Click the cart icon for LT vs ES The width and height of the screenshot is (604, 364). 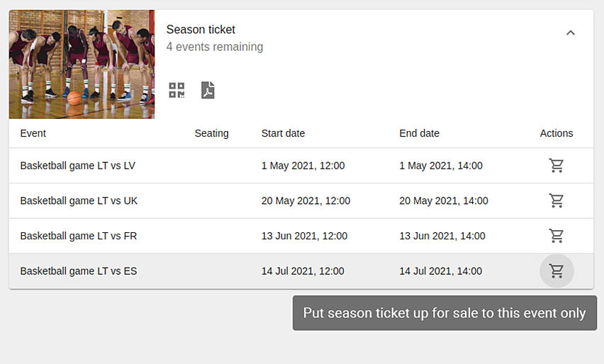click(557, 271)
